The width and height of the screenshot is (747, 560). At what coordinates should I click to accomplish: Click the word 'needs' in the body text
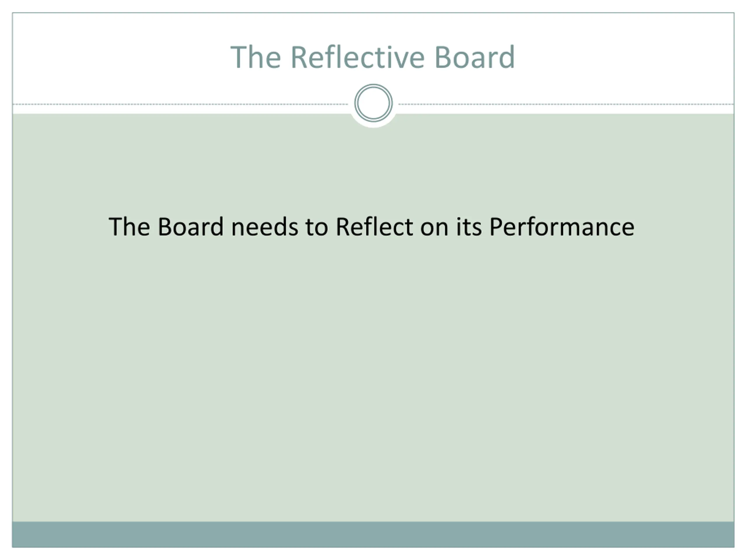[x=265, y=227]
